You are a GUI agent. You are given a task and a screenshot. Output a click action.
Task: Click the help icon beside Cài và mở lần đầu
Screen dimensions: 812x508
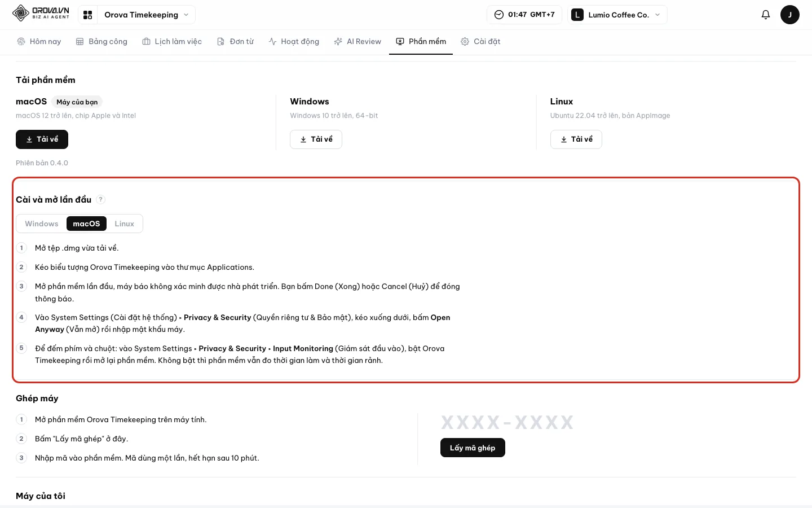(101, 199)
